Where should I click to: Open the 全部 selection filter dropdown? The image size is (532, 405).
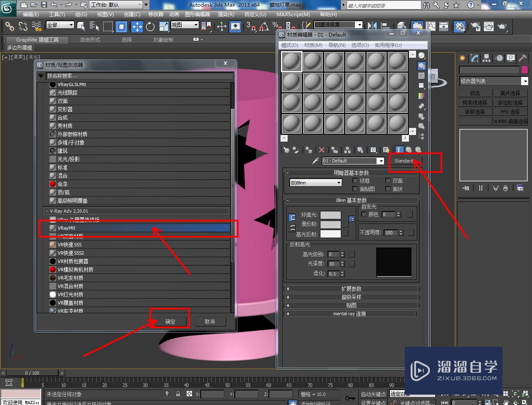[x=60, y=25]
